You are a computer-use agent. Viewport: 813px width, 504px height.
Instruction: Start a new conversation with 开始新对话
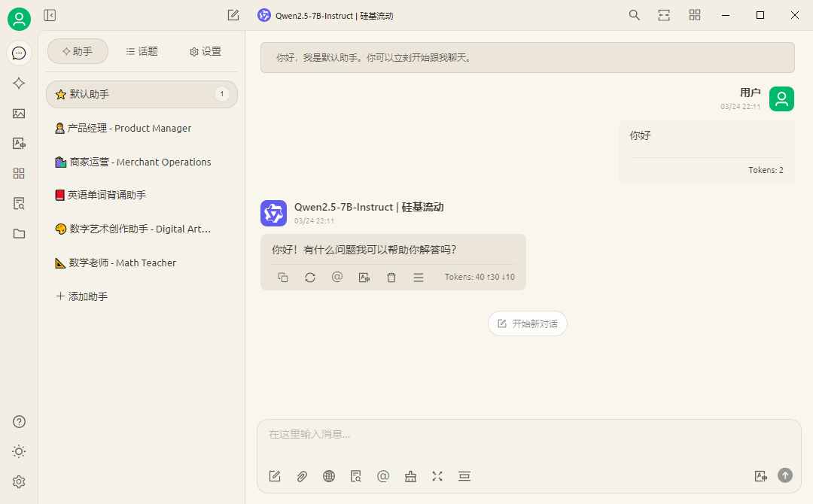(528, 323)
